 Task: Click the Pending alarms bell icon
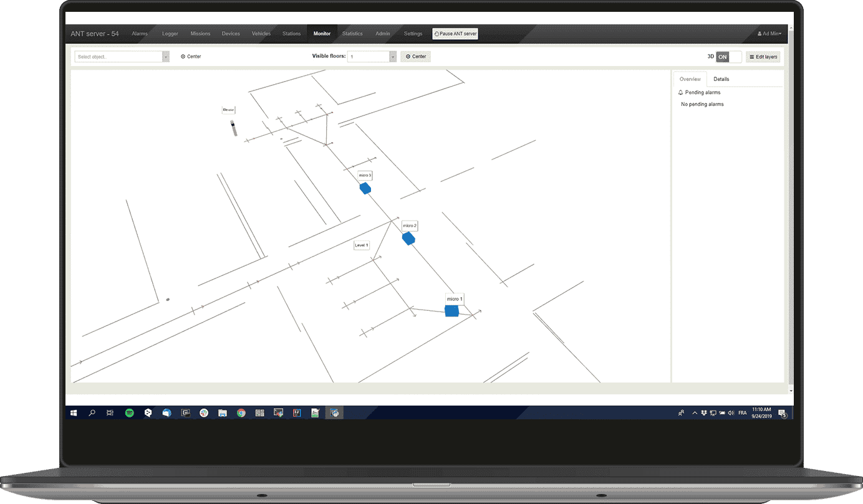tap(681, 92)
